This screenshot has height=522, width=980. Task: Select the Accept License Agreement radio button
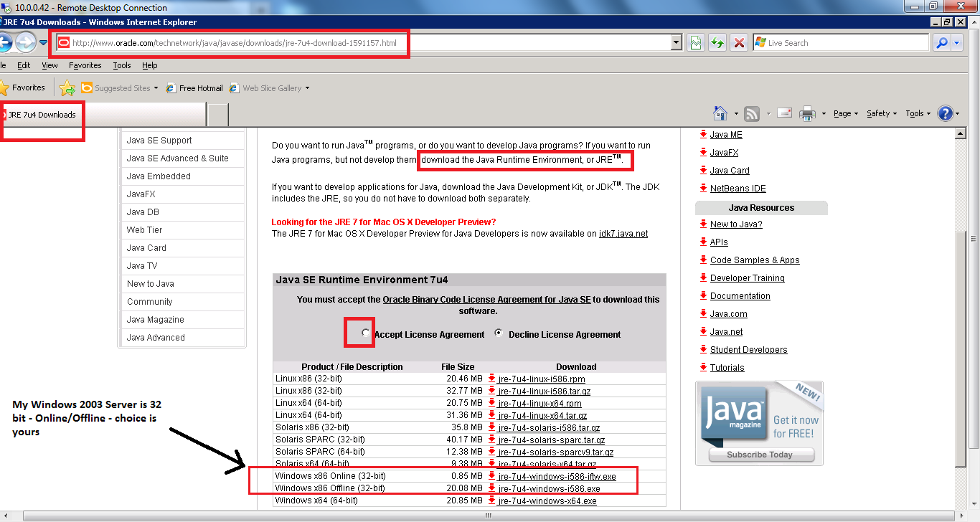coord(366,333)
